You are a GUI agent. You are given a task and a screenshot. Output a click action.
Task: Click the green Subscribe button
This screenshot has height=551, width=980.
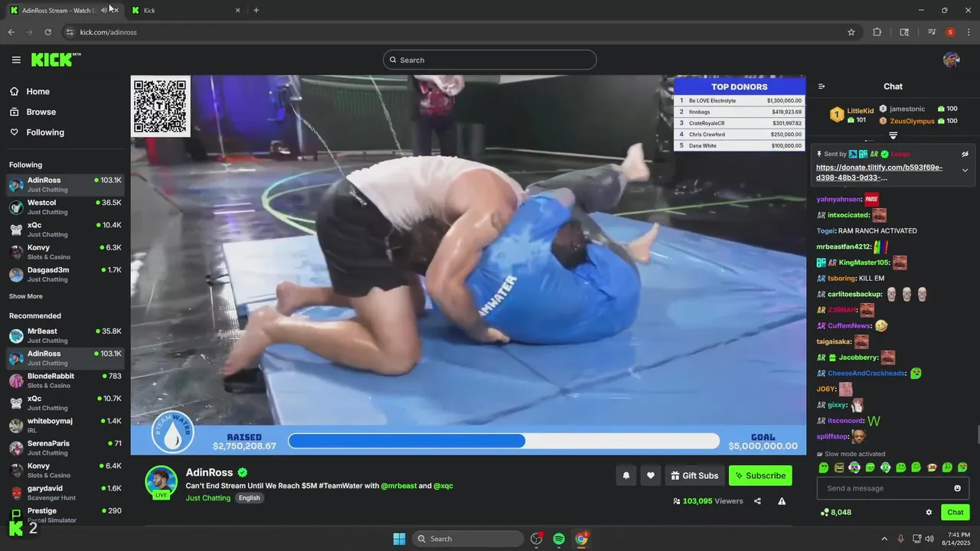[x=760, y=475]
